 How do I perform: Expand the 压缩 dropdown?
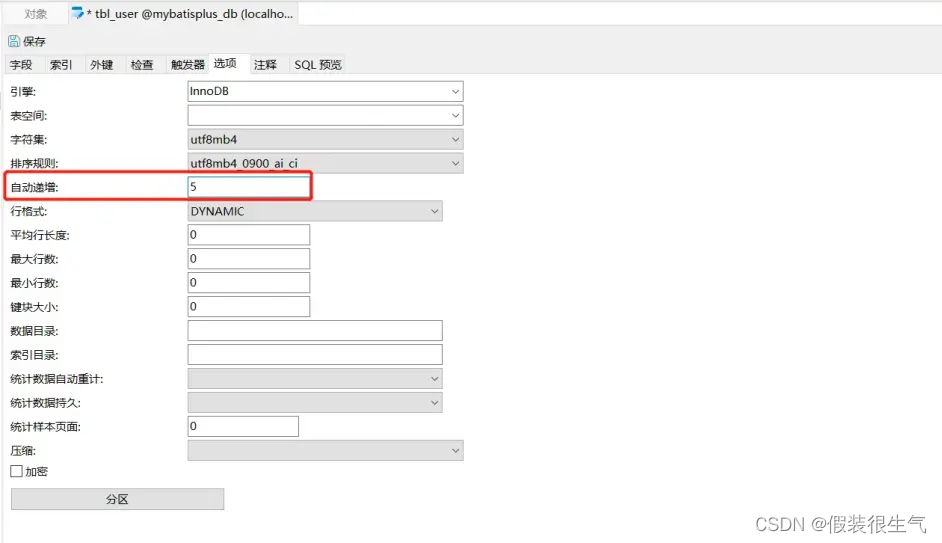(325, 450)
